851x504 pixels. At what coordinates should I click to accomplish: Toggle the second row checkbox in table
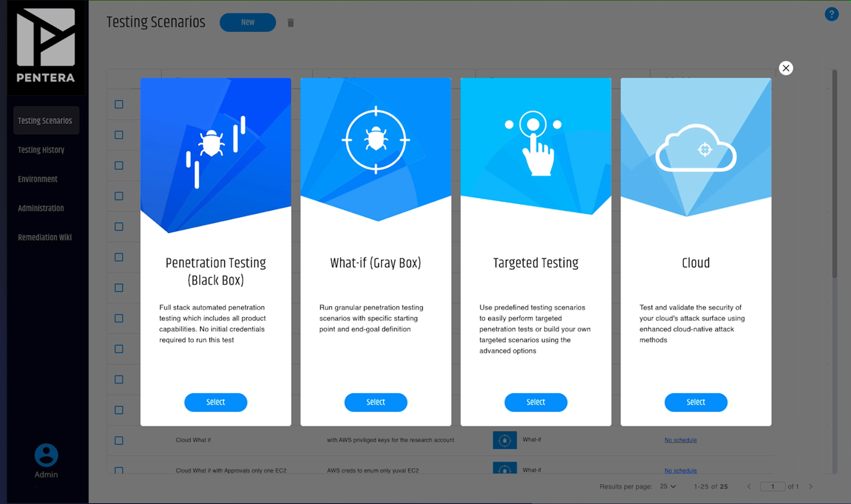[x=119, y=135]
